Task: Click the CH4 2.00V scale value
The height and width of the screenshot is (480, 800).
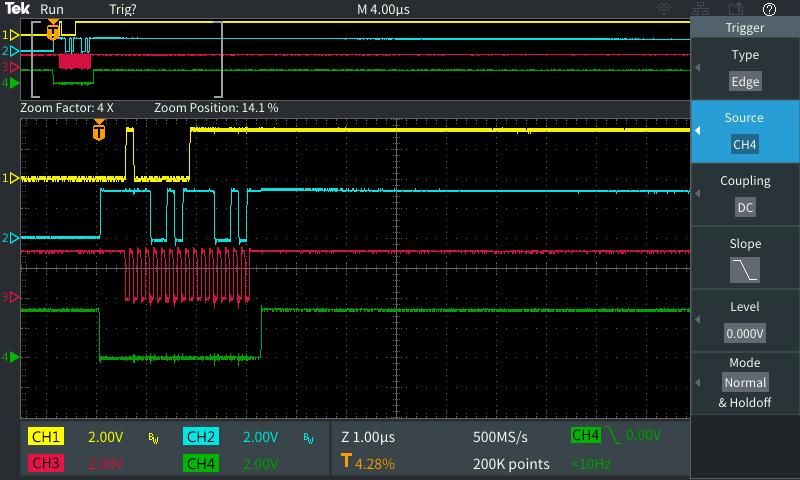Action: coord(260,464)
